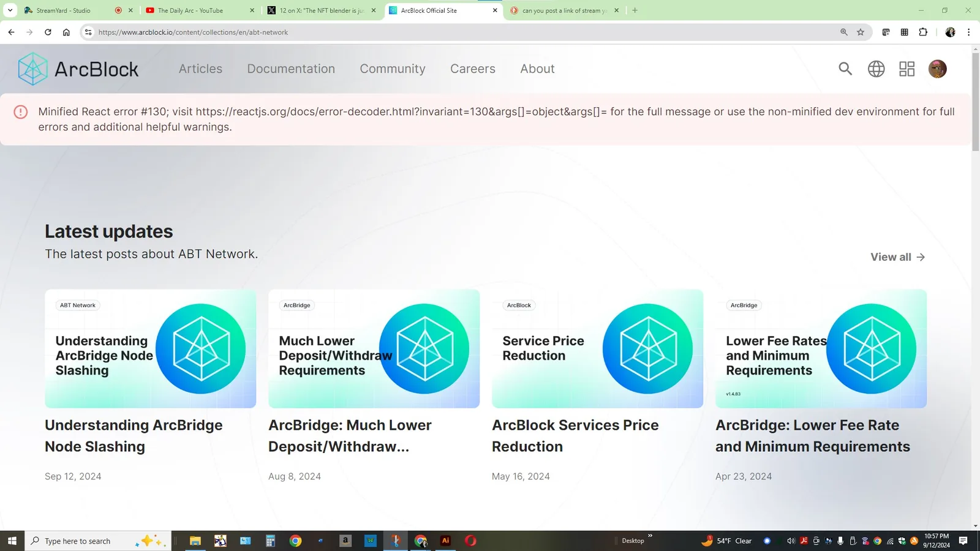Click the zoom magnifier in the address bar
The image size is (980, 551).
coord(844,32)
